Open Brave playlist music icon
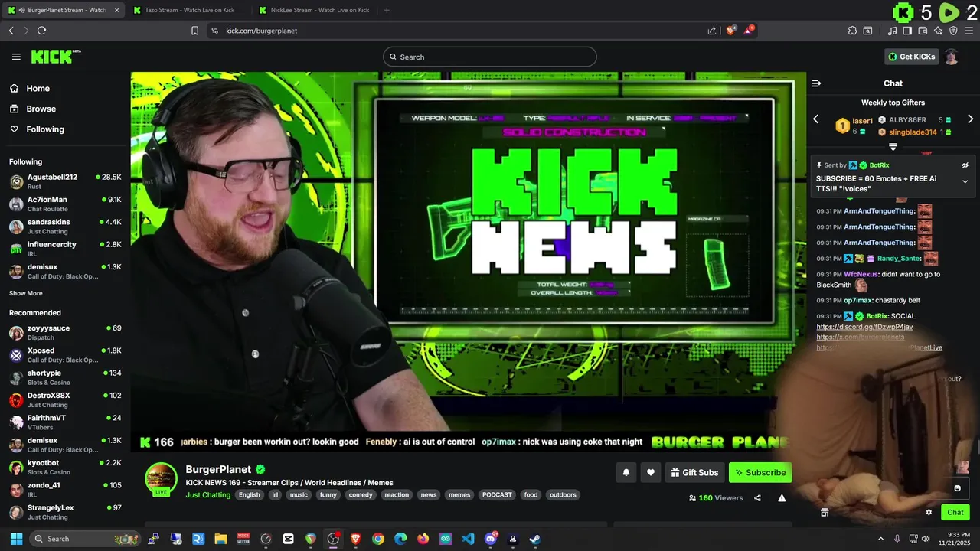Screen dimensions: 980x551 (892, 31)
